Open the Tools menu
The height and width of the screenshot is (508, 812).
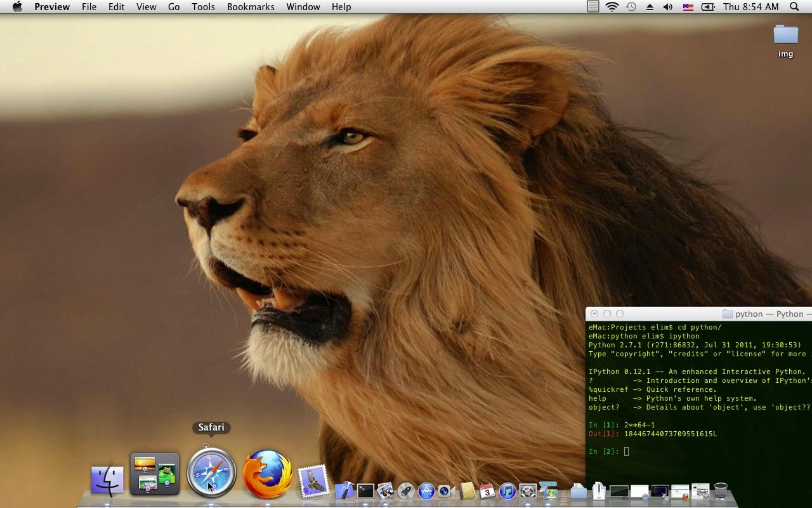(203, 7)
